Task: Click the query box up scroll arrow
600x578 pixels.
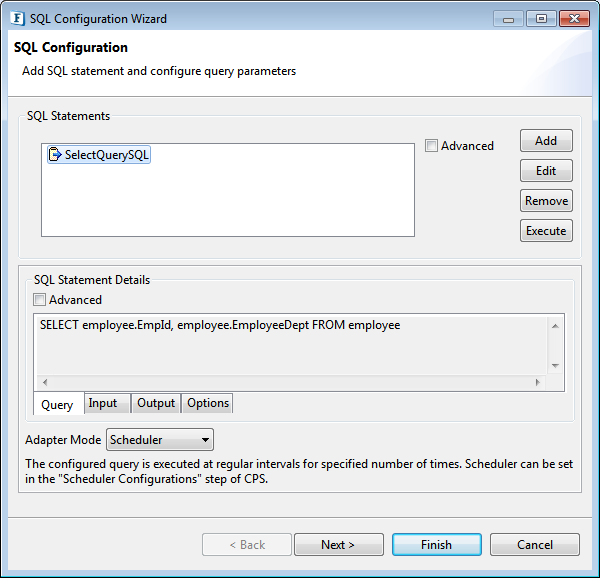Action: click(x=555, y=326)
